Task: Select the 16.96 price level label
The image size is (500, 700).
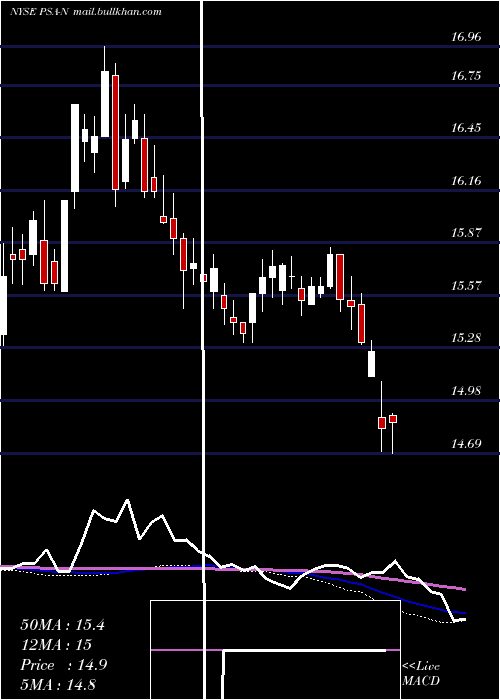Action: pos(466,37)
